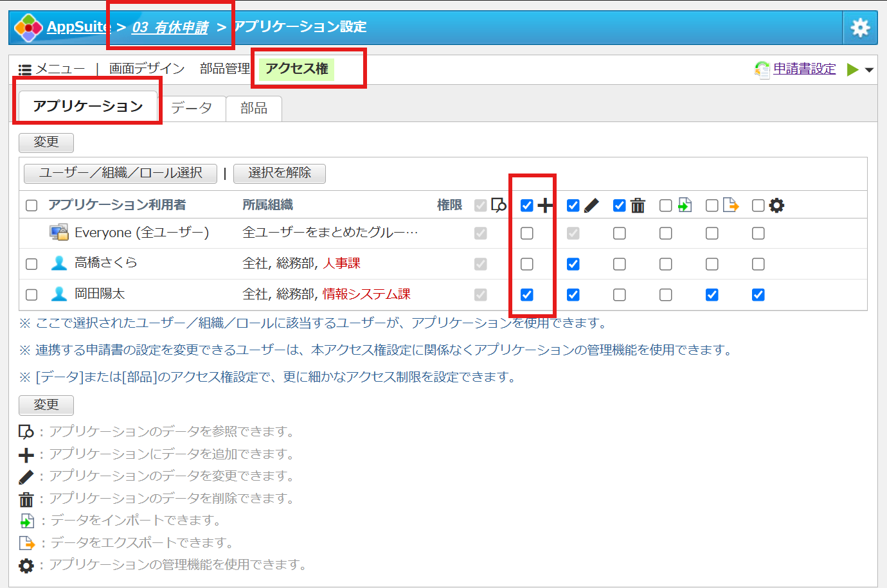Image resolution: width=887 pixels, height=588 pixels.
Task: Click the メニュー list icon
Action: [25, 69]
